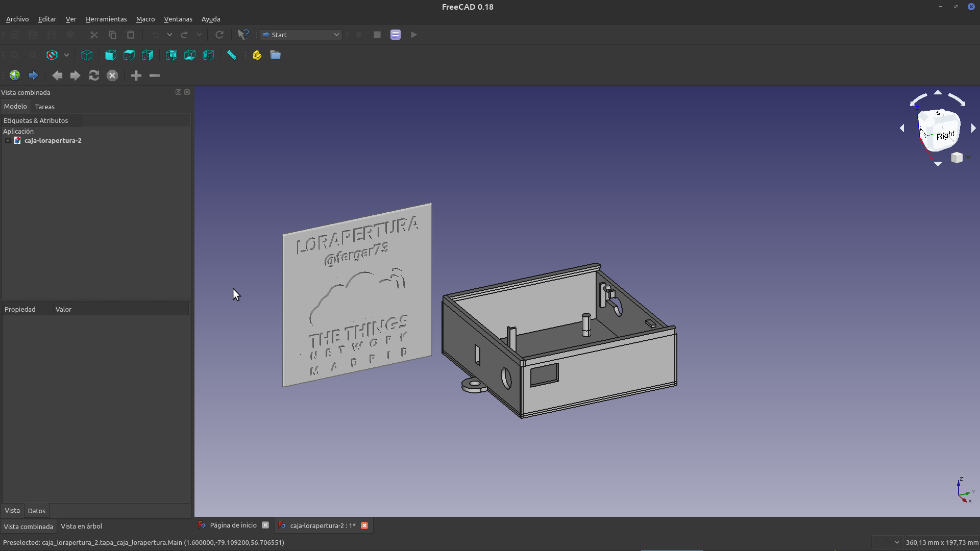This screenshot has height=551, width=980.
Task: Open the Página de inicio document tab
Action: (x=233, y=525)
